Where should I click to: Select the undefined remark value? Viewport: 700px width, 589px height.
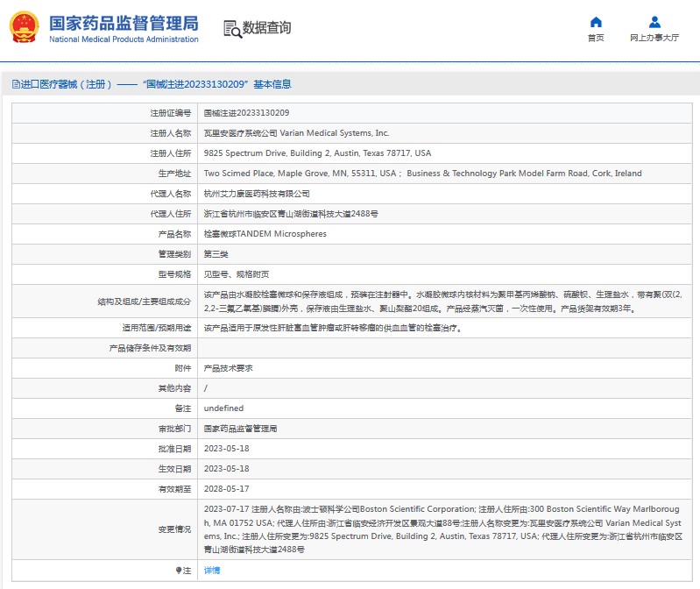pyautogui.click(x=223, y=408)
